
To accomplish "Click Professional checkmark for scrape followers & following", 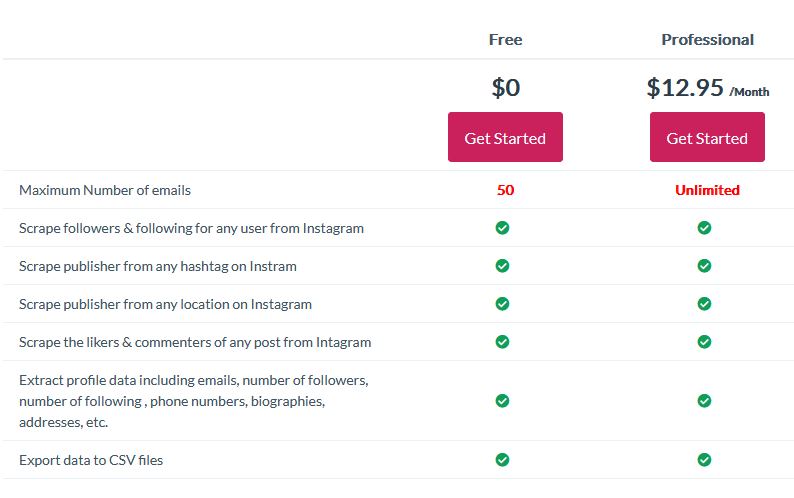I will [704, 228].
